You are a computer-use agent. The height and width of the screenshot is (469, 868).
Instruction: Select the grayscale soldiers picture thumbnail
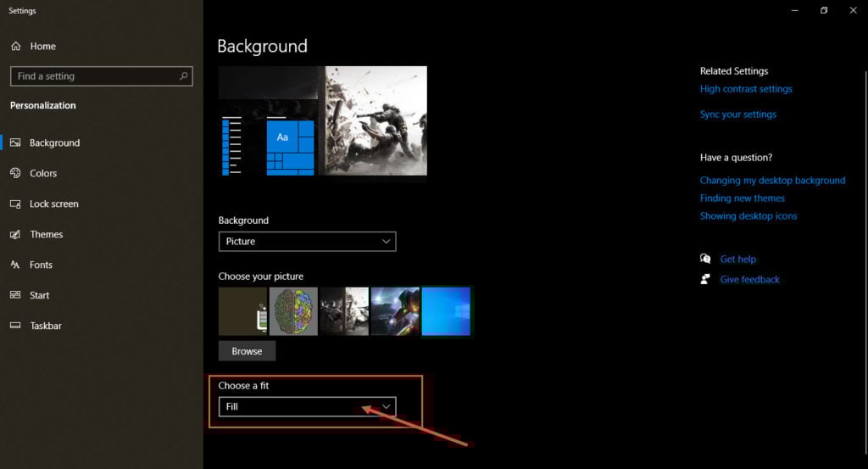(344, 311)
